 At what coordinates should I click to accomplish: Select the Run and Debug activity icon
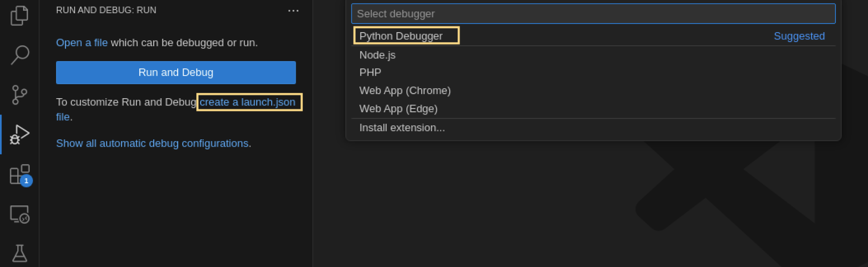coord(19,134)
